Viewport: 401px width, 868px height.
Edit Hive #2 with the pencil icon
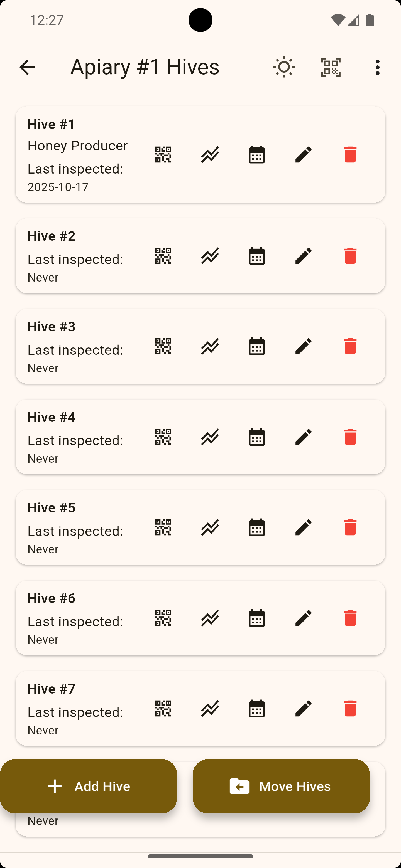point(304,256)
